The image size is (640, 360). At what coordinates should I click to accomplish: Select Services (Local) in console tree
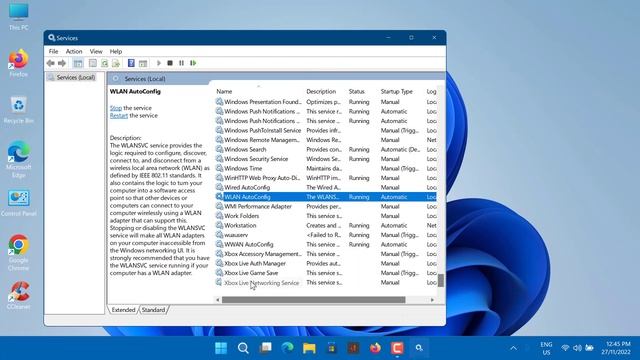(76, 77)
